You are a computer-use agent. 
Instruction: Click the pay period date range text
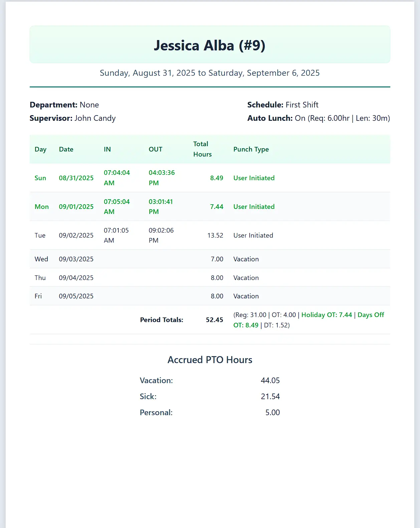click(210, 73)
